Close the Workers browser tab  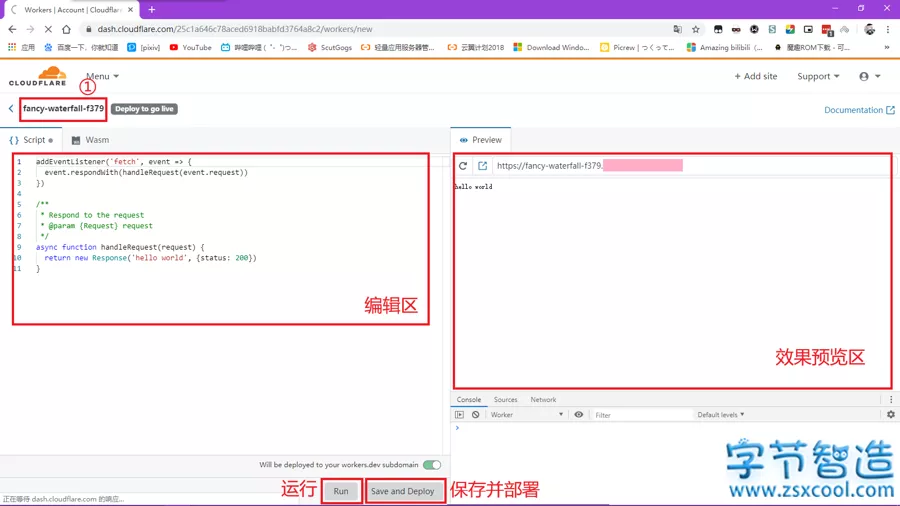pos(130,10)
